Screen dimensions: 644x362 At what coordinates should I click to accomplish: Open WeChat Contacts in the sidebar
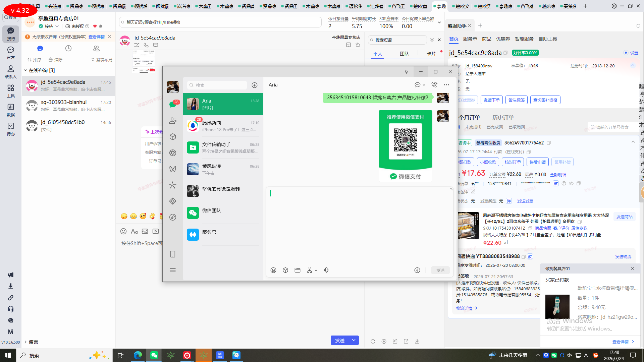click(173, 121)
